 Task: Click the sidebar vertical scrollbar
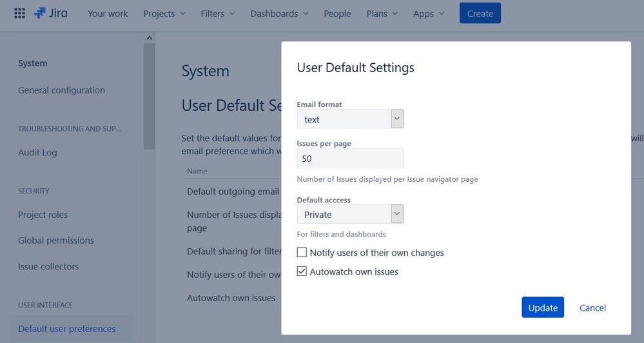(x=149, y=97)
